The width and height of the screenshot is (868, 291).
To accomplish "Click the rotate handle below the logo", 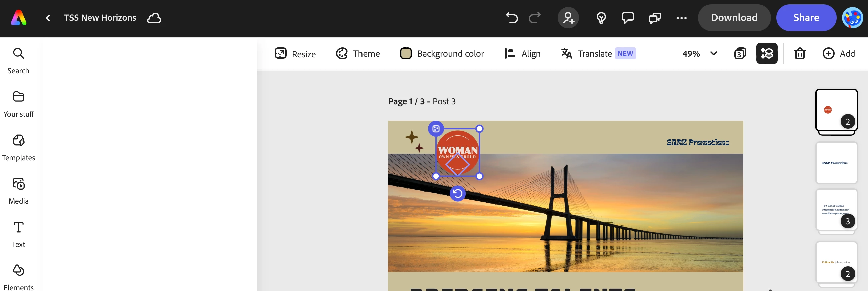I will coord(458,194).
